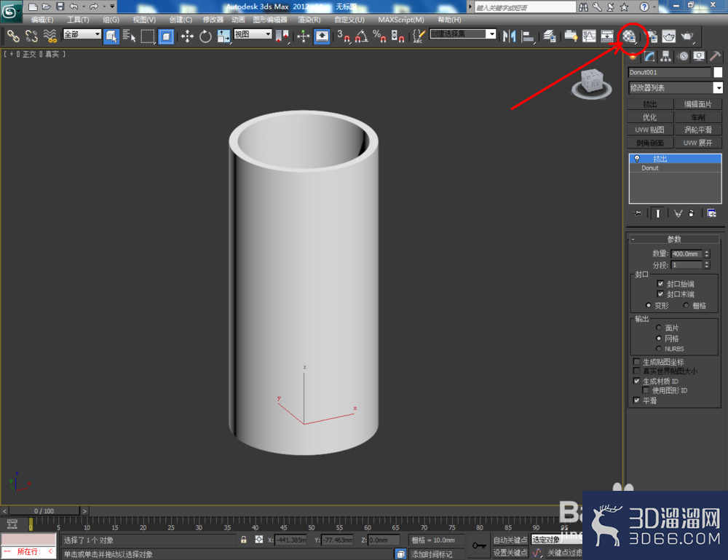Toggle the 封口末端 checkbox
The height and width of the screenshot is (560, 728).
pos(660,294)
